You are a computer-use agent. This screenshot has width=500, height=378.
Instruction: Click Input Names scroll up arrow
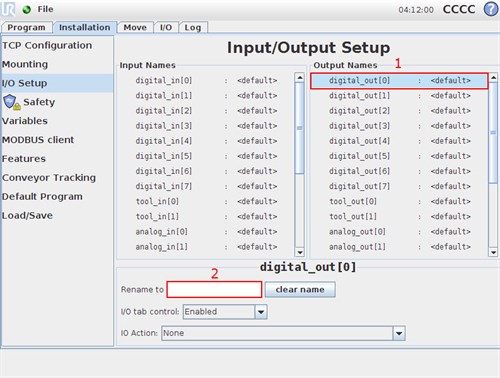click(300, 78)
